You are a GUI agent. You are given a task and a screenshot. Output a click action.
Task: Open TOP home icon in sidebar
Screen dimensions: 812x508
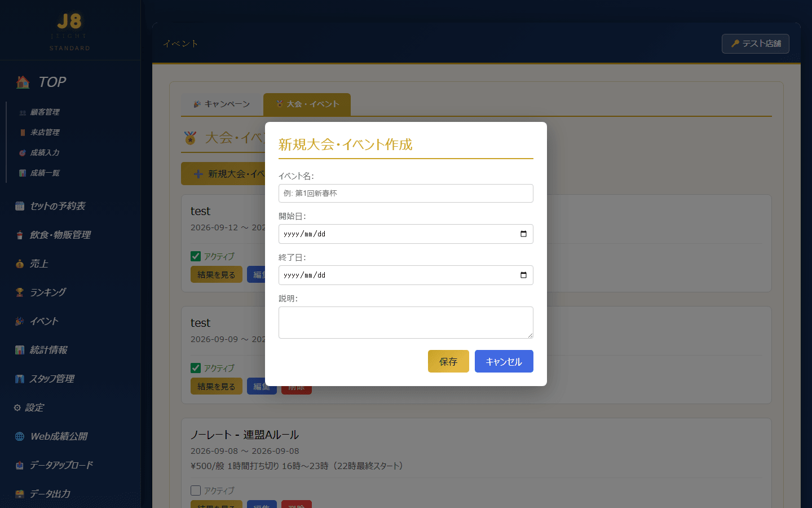23,82
